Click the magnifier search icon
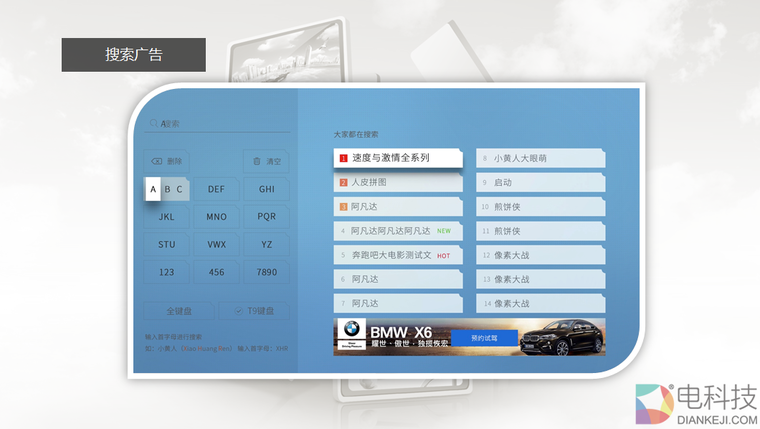This screenshot has width=760, height=429. [x=153, y=124]
